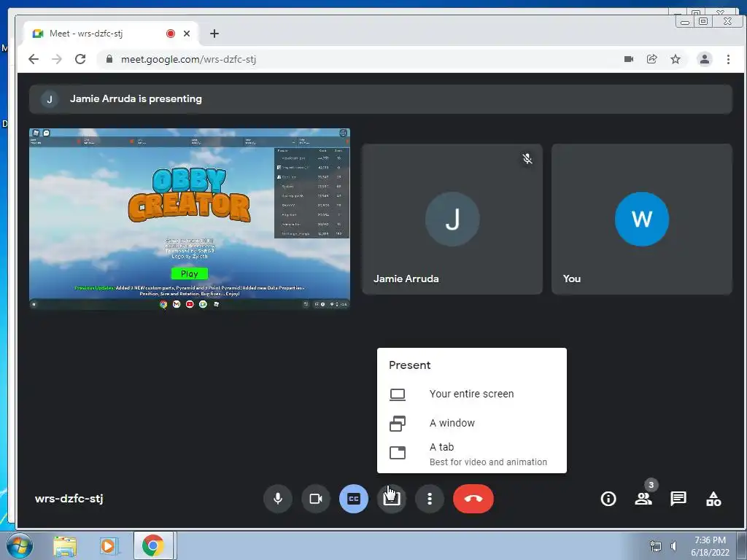Turn off the camera button
Screen dimensions: 747x560
tap(316, 499)
